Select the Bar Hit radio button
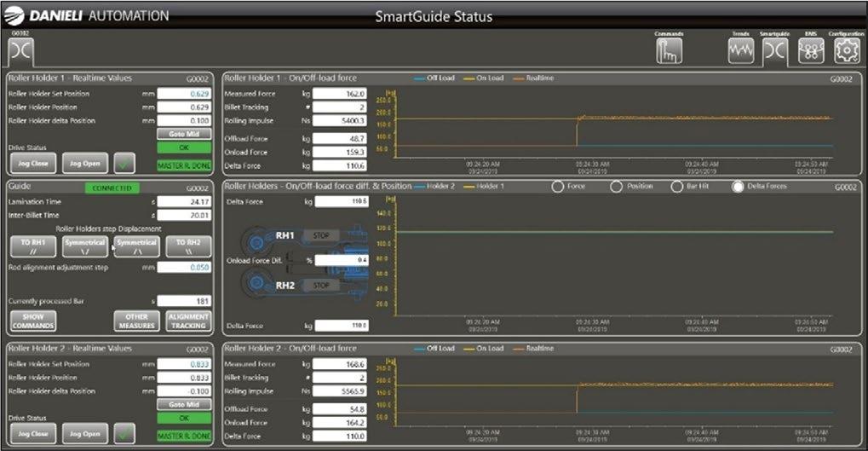This screenshot has width=868, height=451. [x=676, y=187]
